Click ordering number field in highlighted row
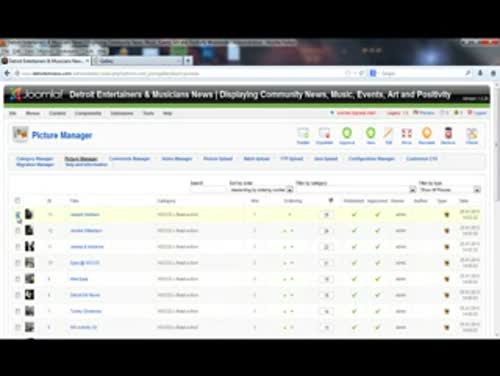 pyautogui.click(x=326, y=215)
